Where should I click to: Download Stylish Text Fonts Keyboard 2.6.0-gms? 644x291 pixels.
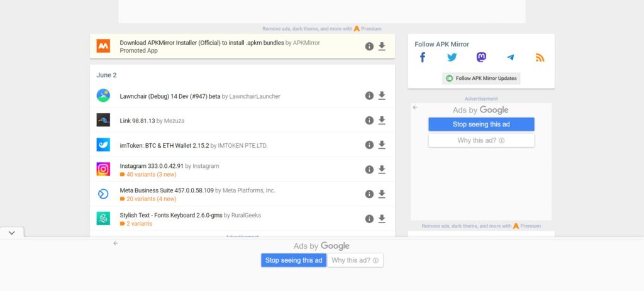point(382,219)
